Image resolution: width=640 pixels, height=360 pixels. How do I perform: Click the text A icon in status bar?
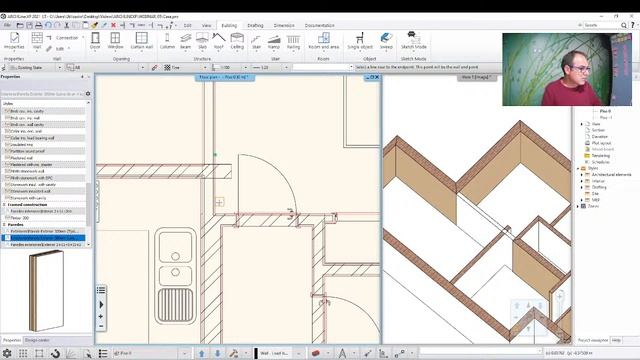pyautogui.click(x=342, y=353)
